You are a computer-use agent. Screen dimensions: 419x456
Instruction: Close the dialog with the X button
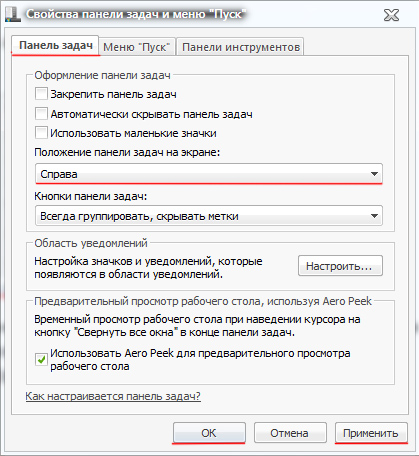pyautogui.click(x=391, y=15)
